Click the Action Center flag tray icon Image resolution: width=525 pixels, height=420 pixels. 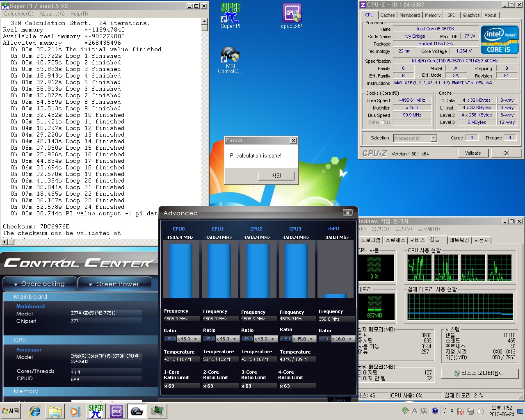pos(461,411)
